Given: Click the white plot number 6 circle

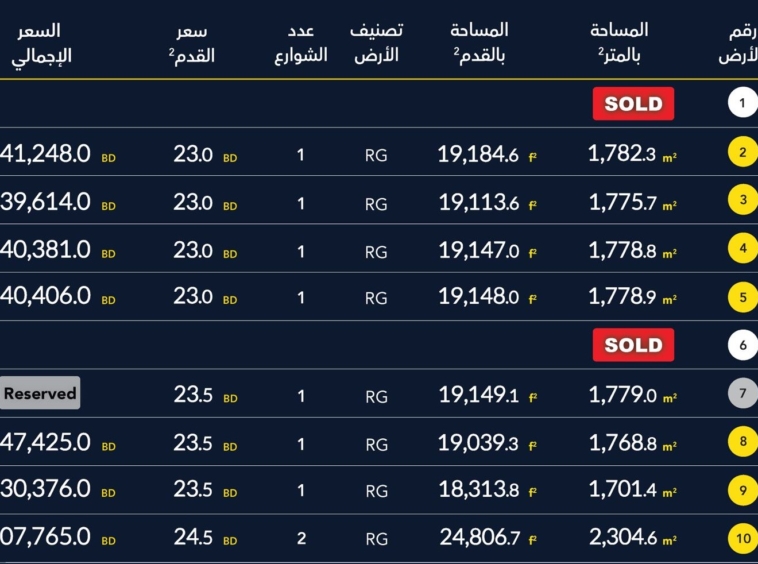Looking at the screenshot, I should (743, 346).
